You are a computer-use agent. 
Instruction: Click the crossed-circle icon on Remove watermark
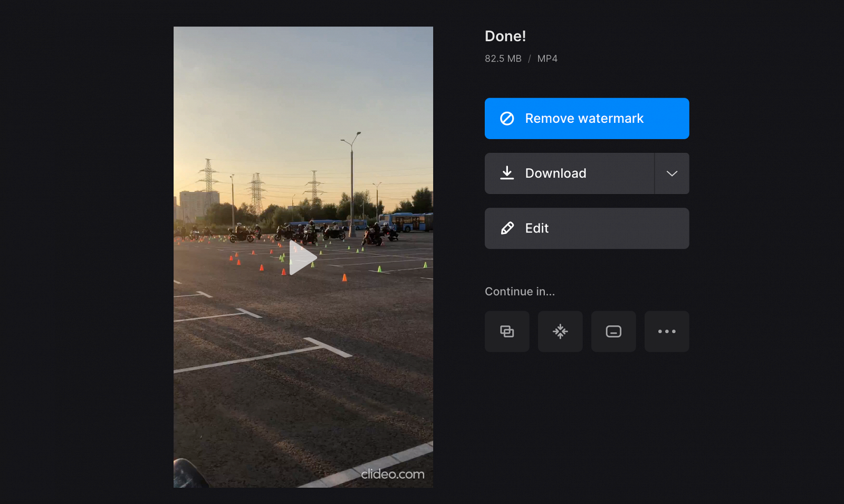[x=506, y=119]
